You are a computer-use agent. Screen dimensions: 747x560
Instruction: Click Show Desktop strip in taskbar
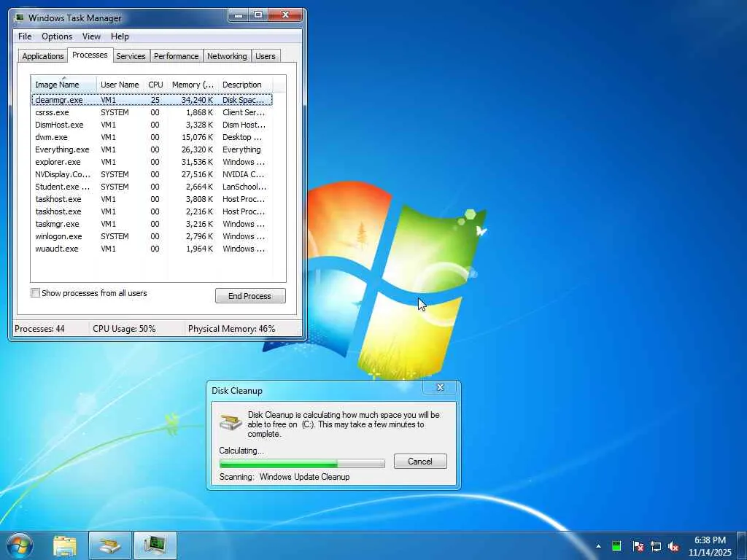[742, 546]
